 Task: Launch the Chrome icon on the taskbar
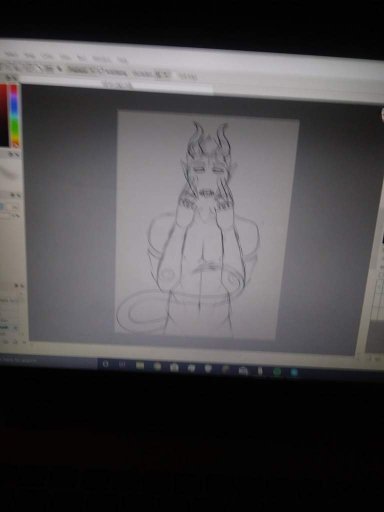157,366
